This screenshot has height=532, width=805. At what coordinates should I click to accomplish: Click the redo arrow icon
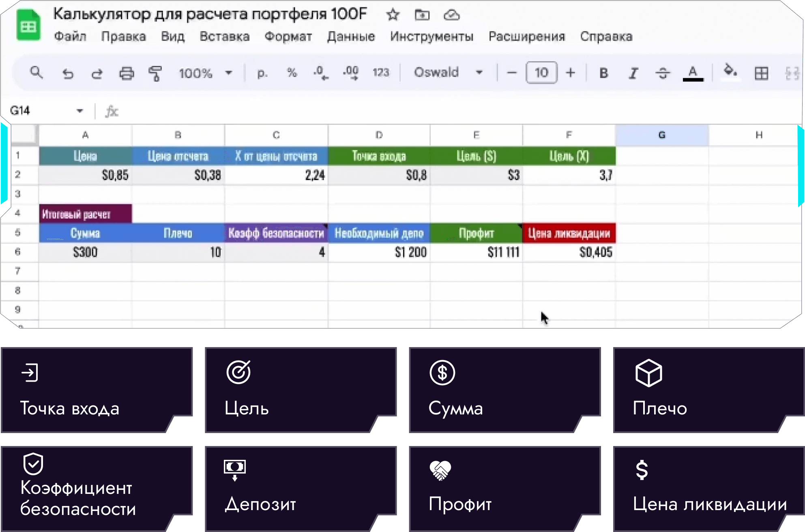point(97,74)
